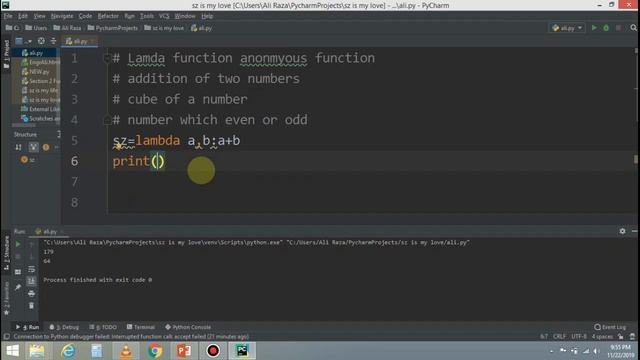Open the Python Console tool window tab
The width and height of the screenshot is (640, 360).
188,327
